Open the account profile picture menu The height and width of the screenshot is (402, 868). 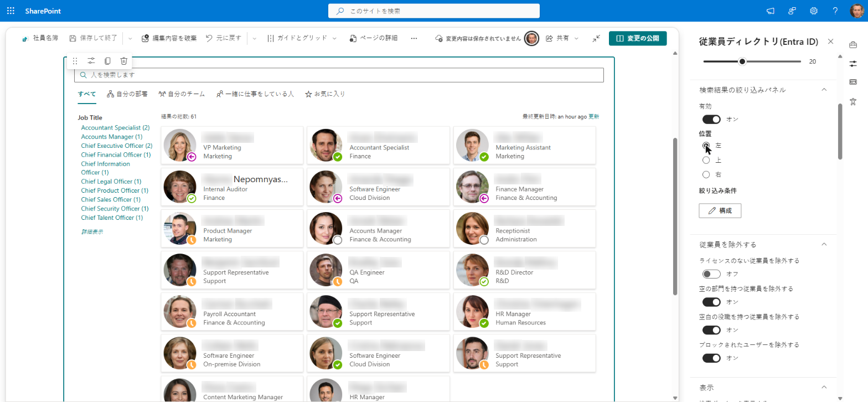pyautogui.click(x=857, y=11)
